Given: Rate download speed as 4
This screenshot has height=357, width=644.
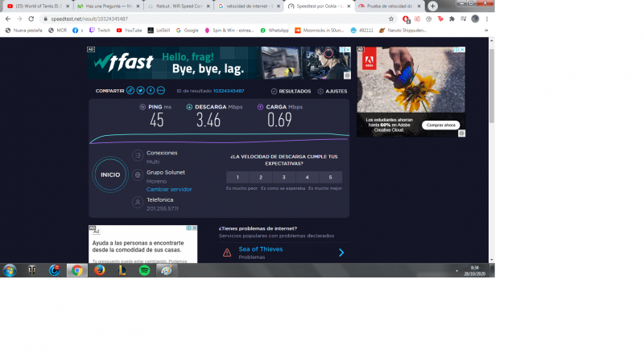Looking at the screenshot, I should coord(308,177).
